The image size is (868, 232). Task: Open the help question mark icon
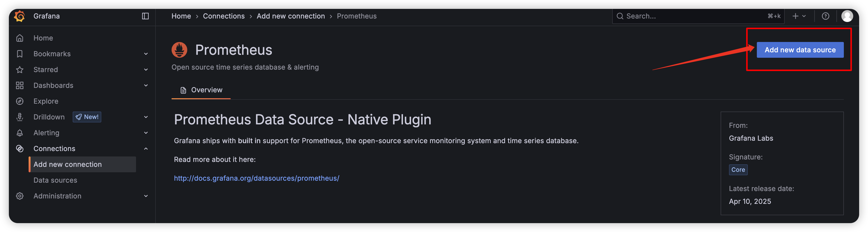pyautogui.click(x=825, y=16)
